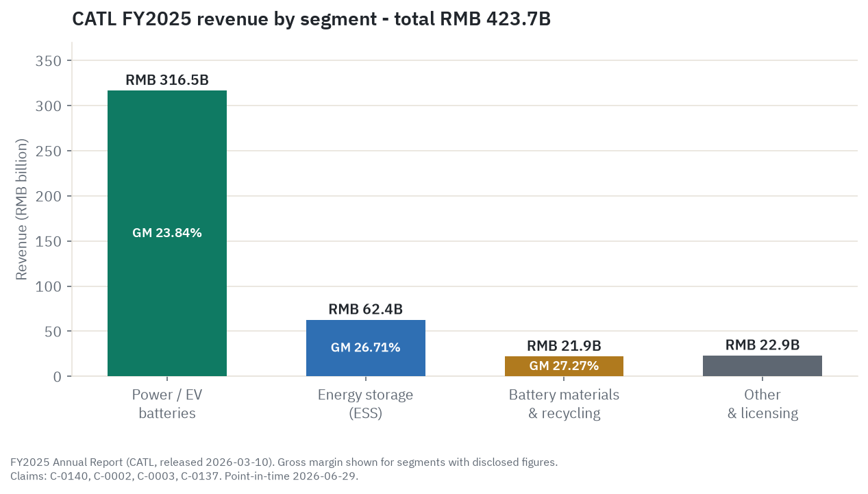Viewport: 868px width, 494px height.
Task: Click the 150 y-axis tick label
Action: [49, 241]
